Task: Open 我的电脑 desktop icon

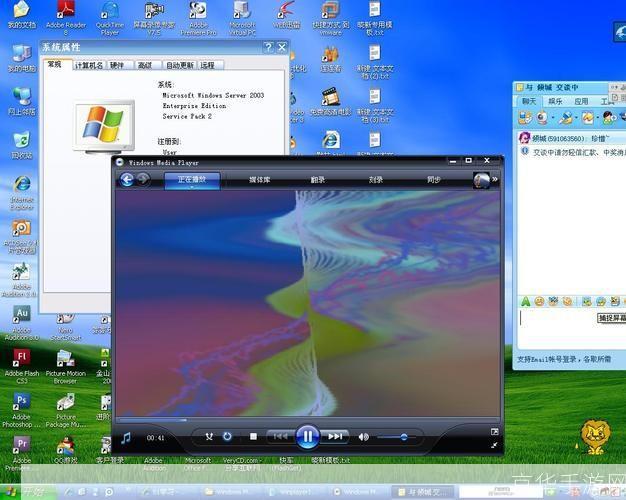Action: point(22,58)
